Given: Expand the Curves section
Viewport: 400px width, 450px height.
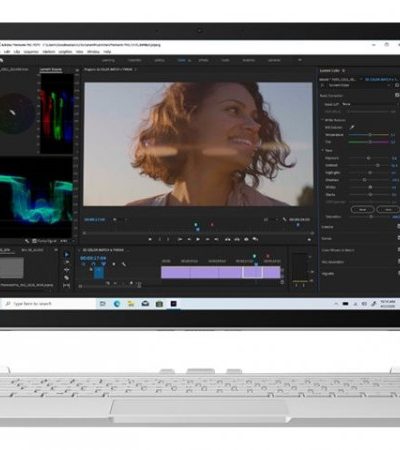Looking at the screenshot, I should pos(326,239).
